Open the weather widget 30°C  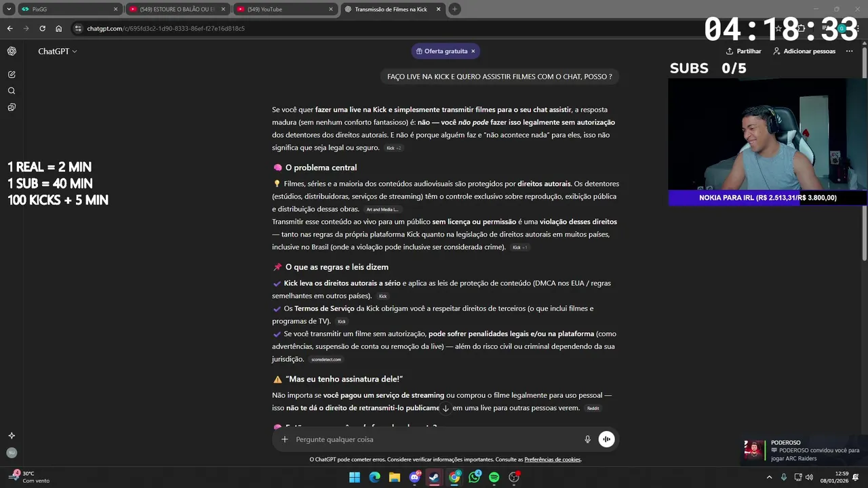pos(28,477)
